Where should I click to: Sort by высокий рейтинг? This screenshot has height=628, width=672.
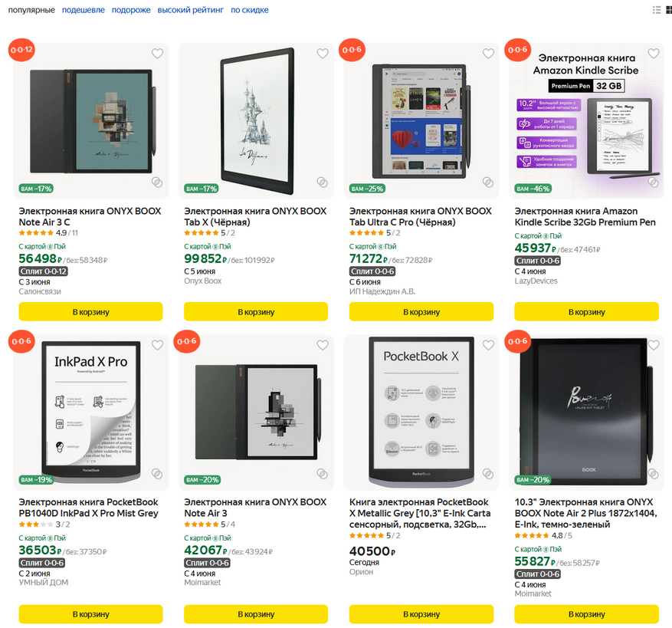(191, 10)
